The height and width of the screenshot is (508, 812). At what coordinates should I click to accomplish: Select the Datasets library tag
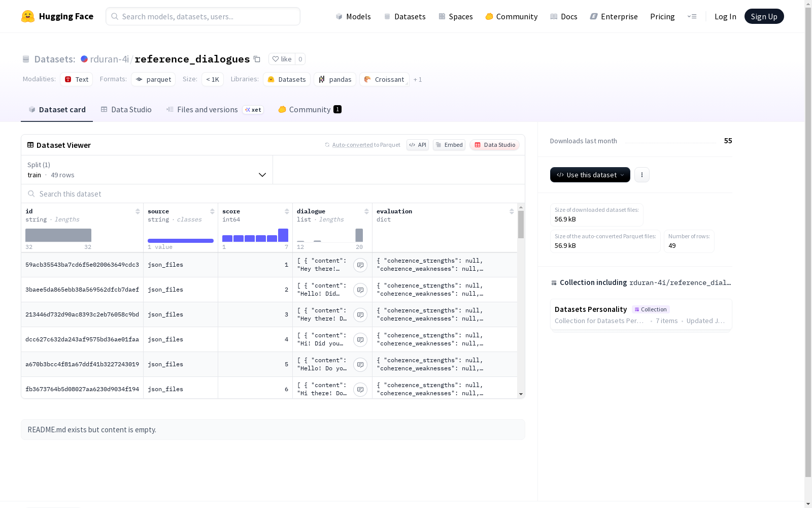pyautogui.click(x=287, y=79)
